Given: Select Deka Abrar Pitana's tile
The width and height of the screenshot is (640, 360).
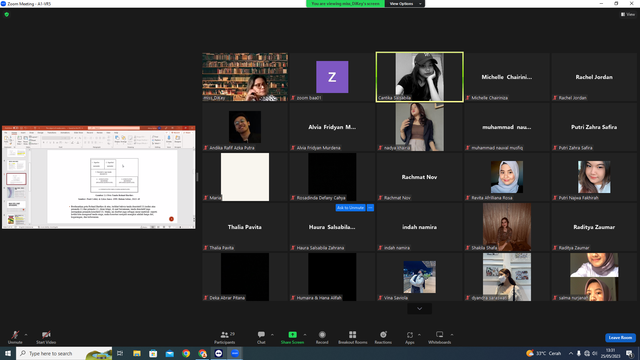Looking at the screenshot, I should point(245,277).
